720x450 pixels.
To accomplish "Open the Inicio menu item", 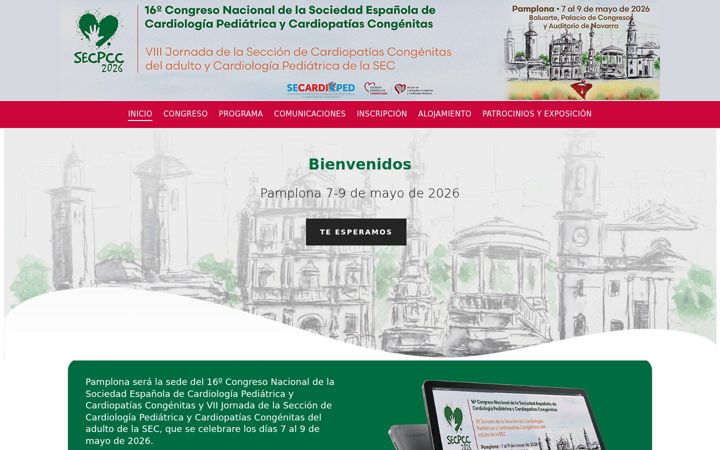I will click(x=140, y=113).
